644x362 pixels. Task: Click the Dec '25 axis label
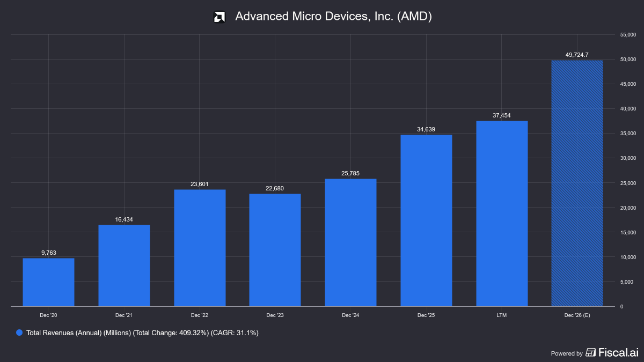point(426,315)
